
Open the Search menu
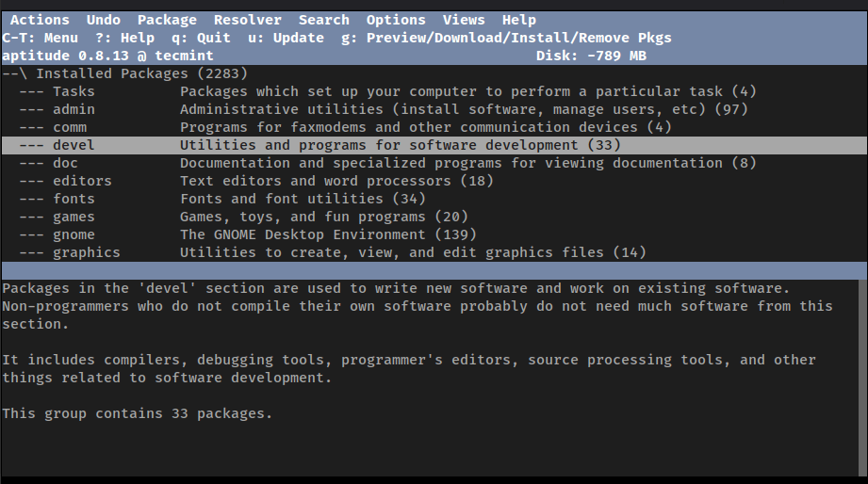(x=323, y=20)
